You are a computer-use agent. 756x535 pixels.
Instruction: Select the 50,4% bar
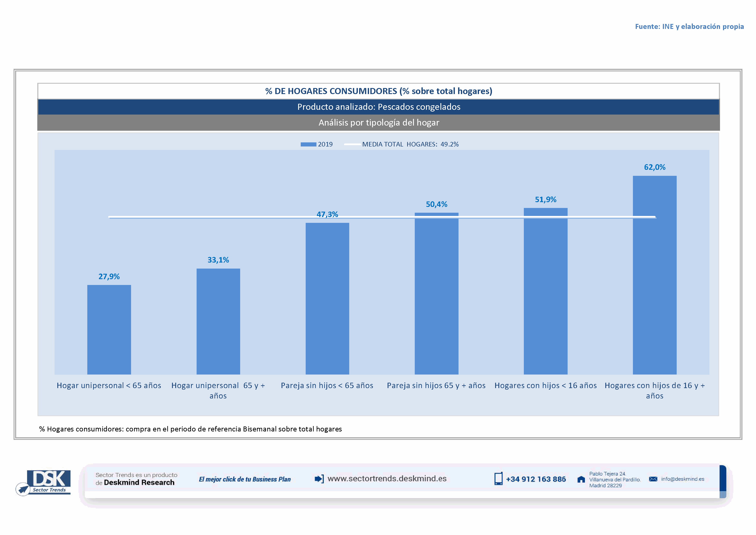436,293
